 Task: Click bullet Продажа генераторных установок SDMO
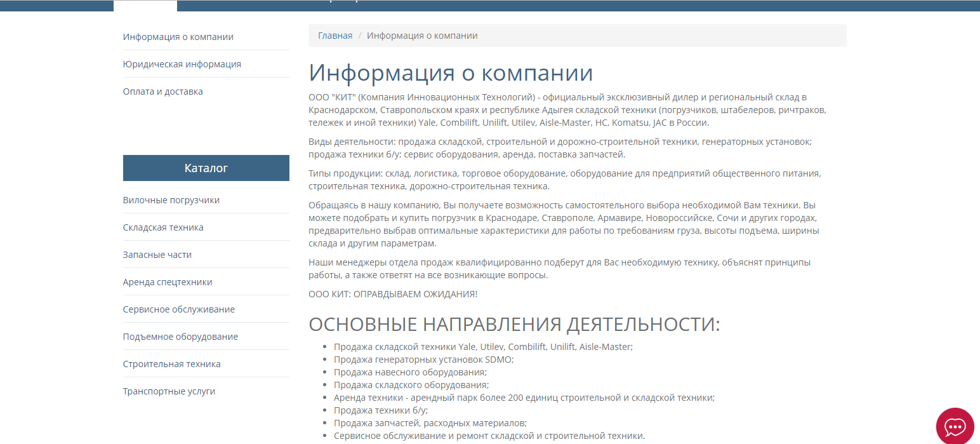[424, 360]
